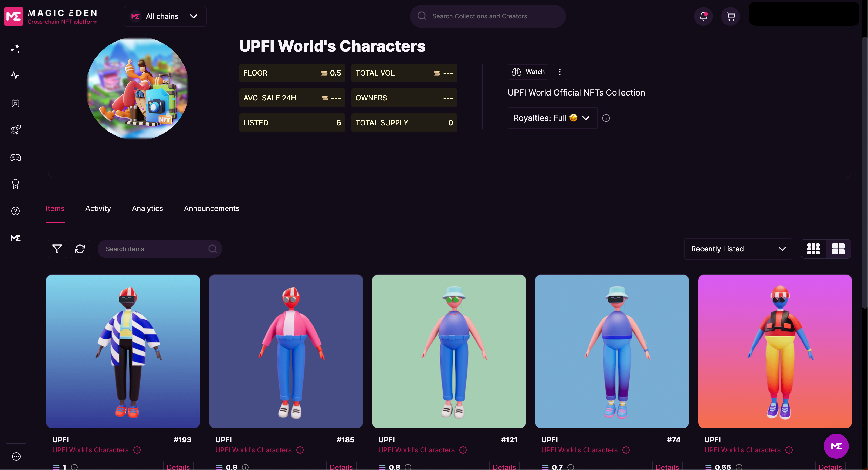Open UPFI World's Characters link under #193

coord(90,450)
